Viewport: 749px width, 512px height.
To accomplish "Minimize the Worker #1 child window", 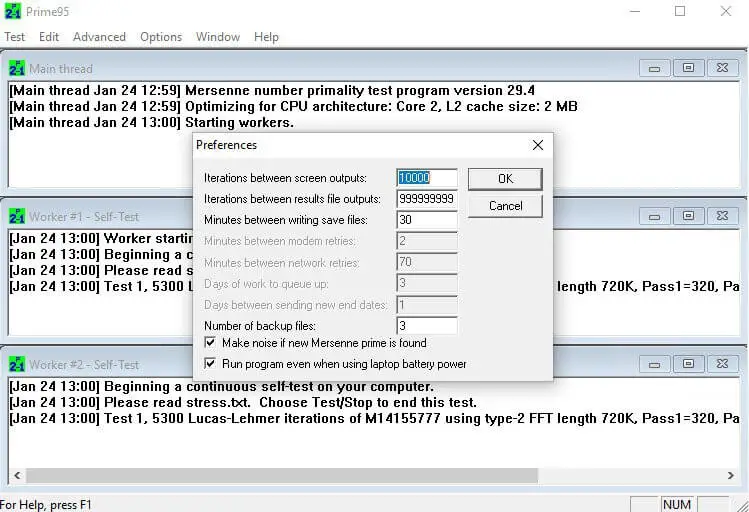I will coord(654,216).
